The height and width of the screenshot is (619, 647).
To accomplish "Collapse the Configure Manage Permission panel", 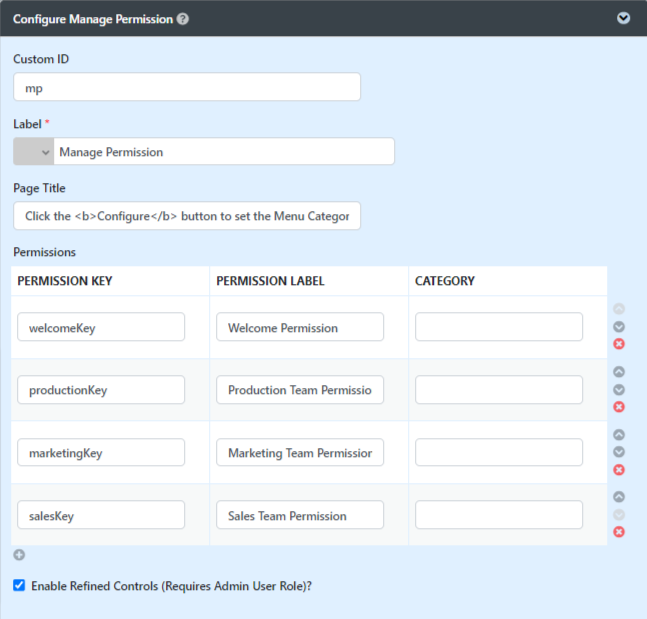I will (624, 18).
